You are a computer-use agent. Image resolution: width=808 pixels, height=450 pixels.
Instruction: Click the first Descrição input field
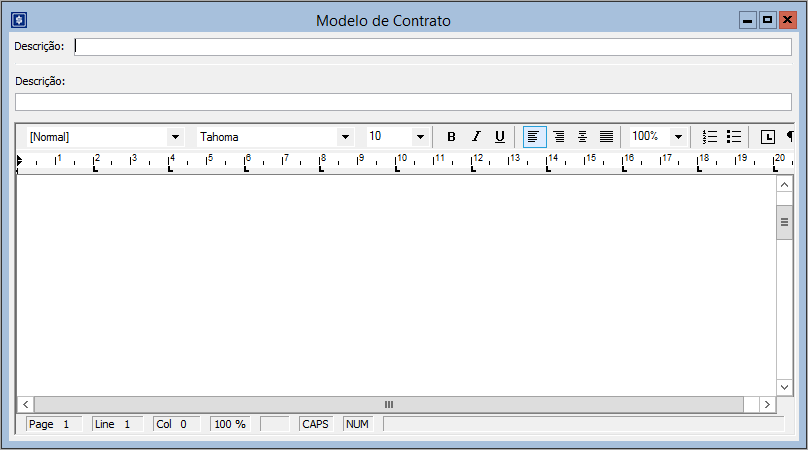tap(432, 47)
